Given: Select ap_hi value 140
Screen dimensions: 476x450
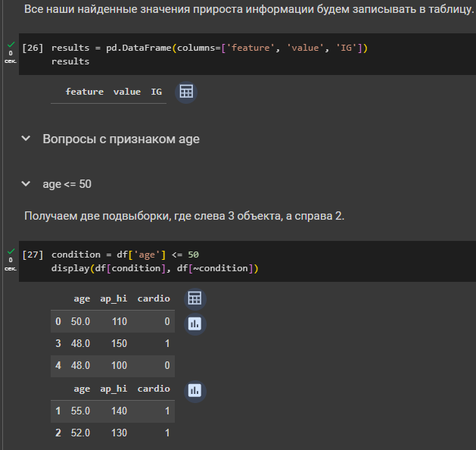Looking at the screenshot, I should [x=119, y=411].
